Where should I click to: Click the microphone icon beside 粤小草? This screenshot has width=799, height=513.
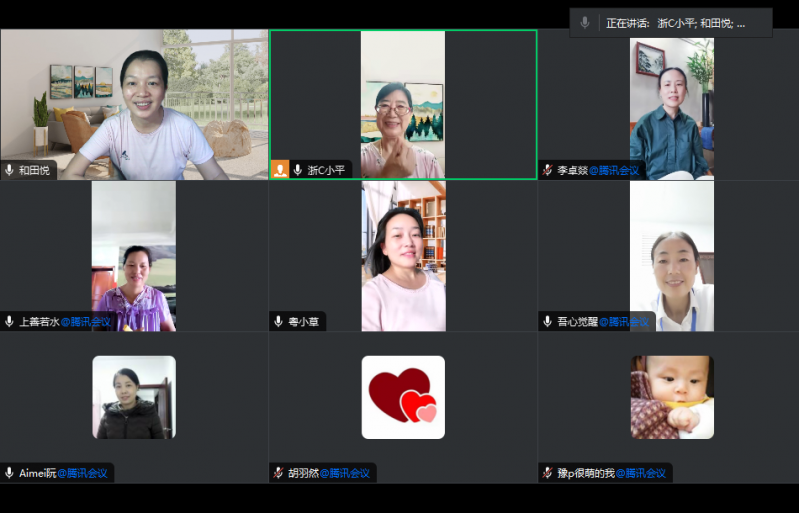279,321
